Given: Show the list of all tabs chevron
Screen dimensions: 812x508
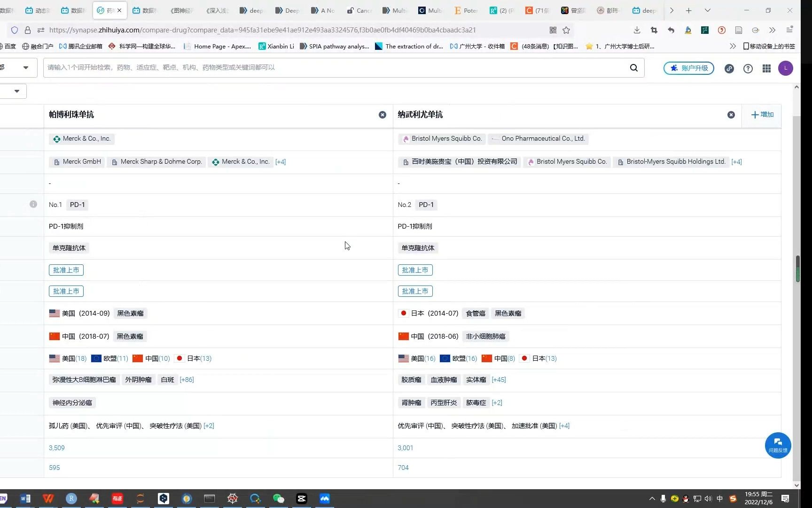Looking at the screenshot, I should (x=707, y=10).
